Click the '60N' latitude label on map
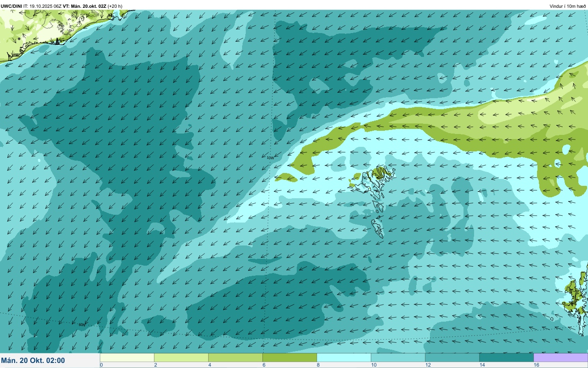Screen dimensions: 588x368 (82, 324)
